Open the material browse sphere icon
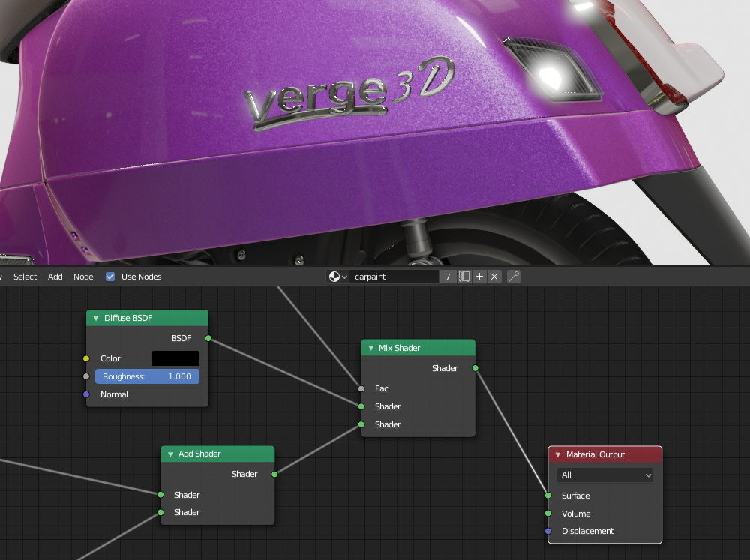 point(337,277)
